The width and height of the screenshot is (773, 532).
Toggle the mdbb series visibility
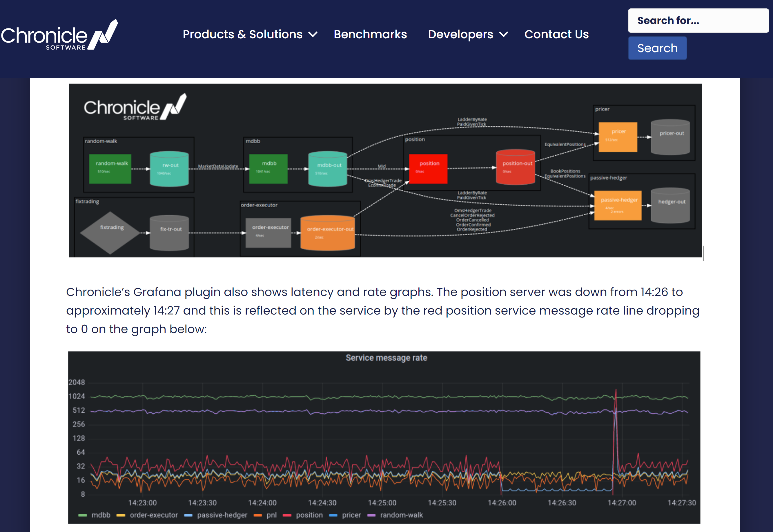(101, 515)
